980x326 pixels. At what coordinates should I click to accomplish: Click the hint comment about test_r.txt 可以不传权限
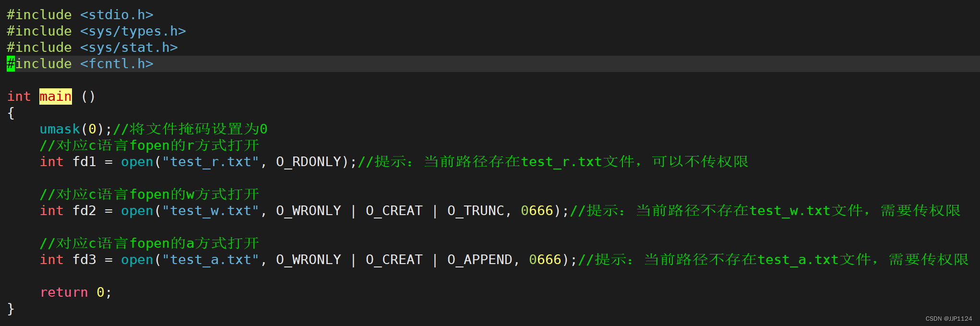pos(553,162)
